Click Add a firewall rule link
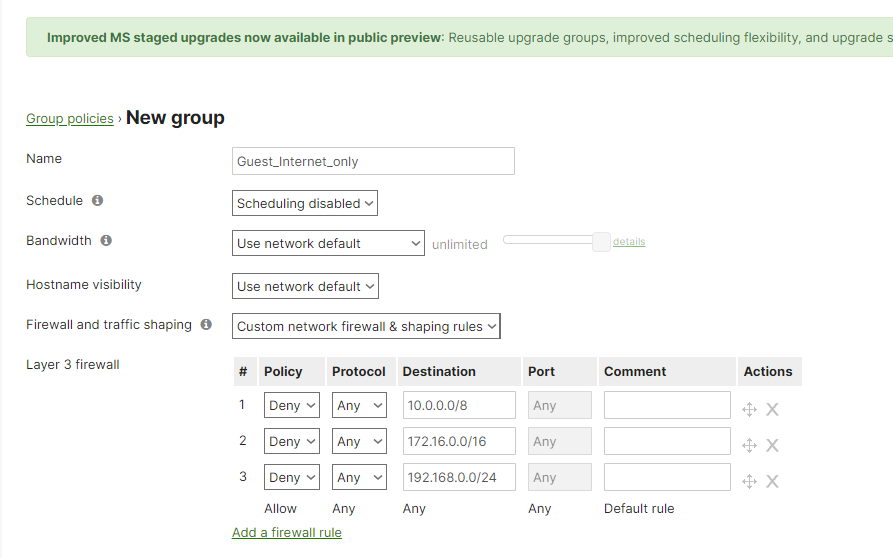The height and width of the screenshot is (558, 893). [x=287, y=533]
